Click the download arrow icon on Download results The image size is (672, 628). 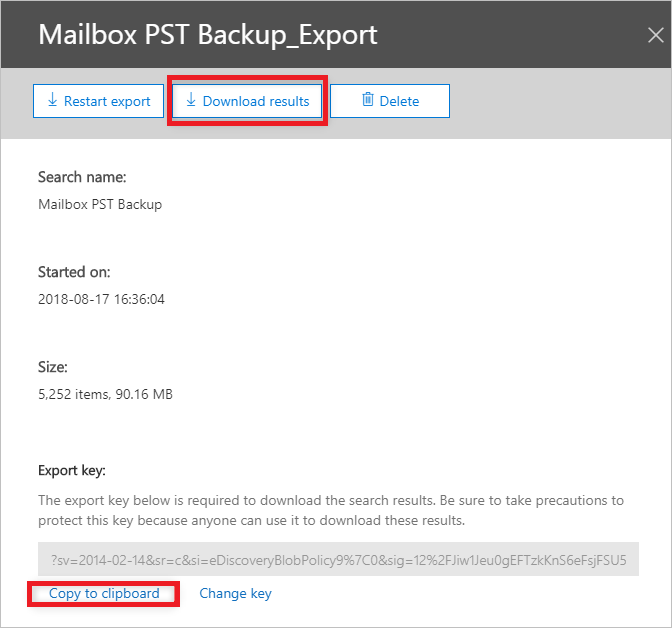click(191, 100)
